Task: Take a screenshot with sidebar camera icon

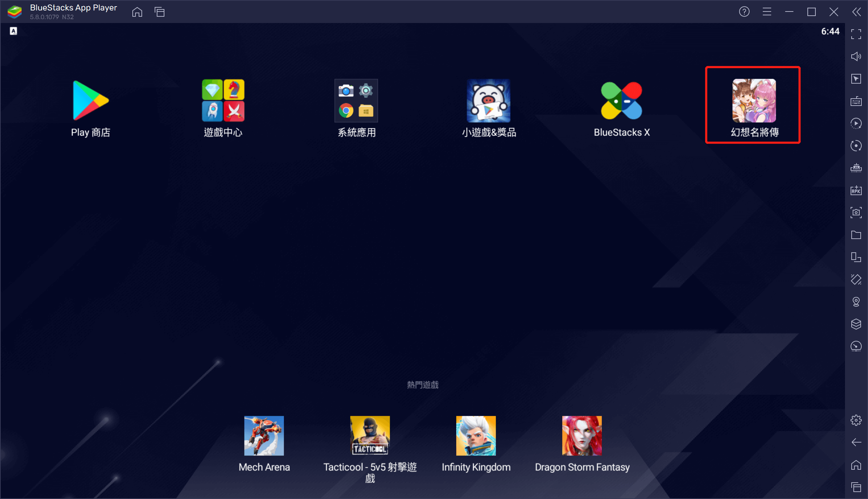Action: pyautogui.click(x=856, y=213)
